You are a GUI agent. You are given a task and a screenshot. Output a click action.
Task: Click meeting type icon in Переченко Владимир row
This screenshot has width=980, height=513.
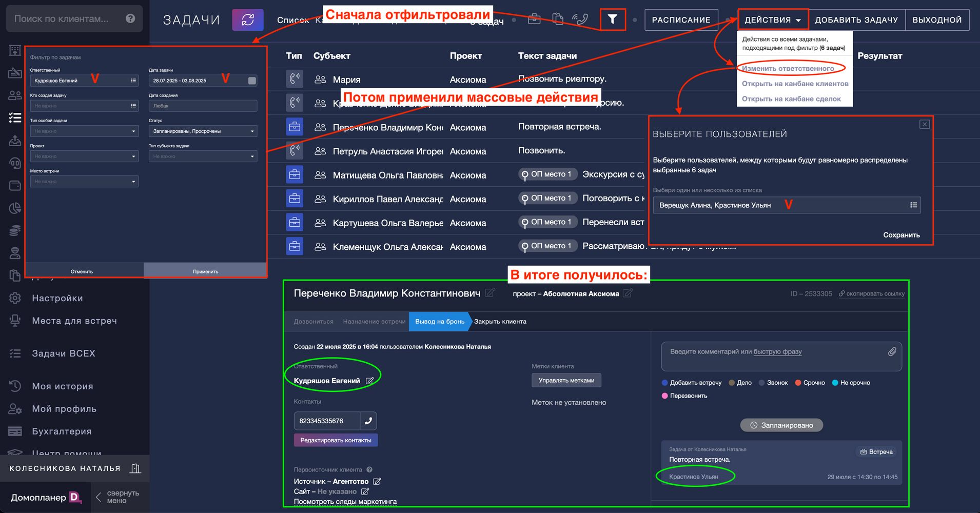point(295,127)
